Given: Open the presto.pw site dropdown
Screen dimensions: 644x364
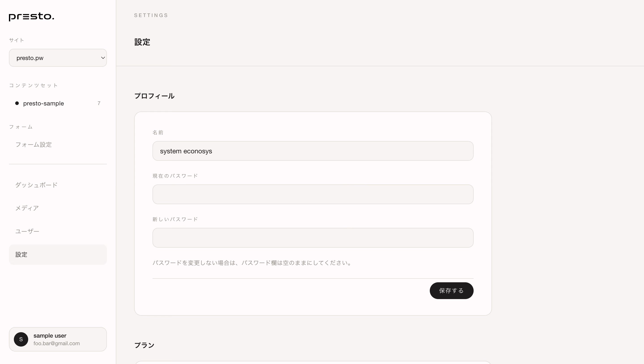Looking at the screenshot, I should tap(58, 58).
